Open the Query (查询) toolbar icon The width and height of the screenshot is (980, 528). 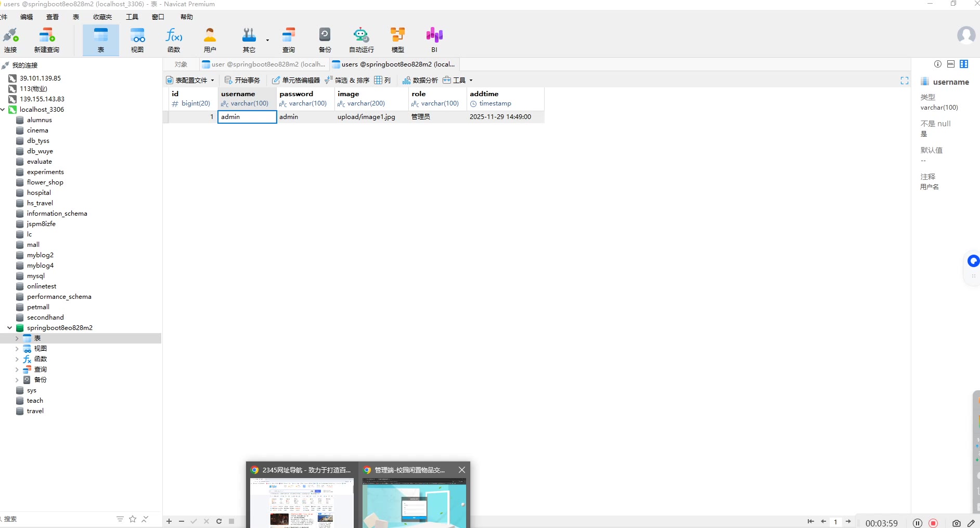click(289, 40)
